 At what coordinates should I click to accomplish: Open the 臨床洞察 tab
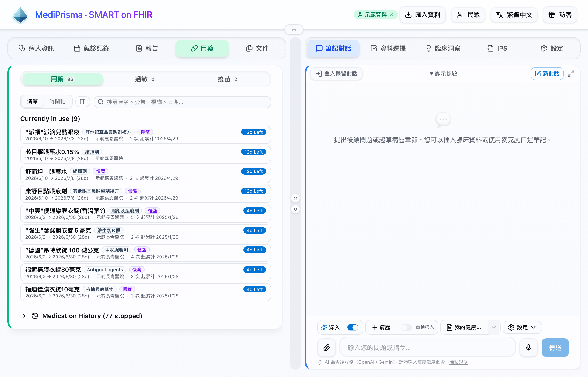coord(443,48)
